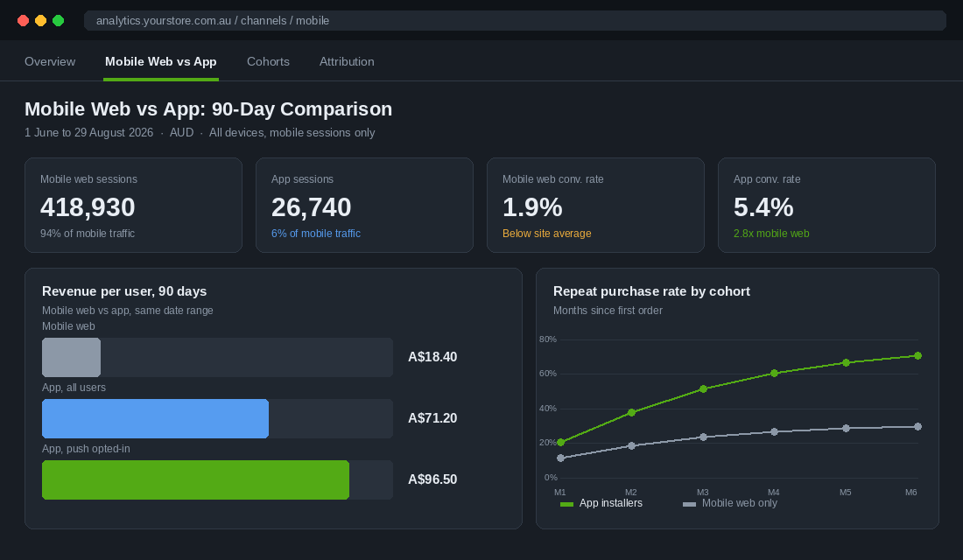The image size is (963, 560).
Task: Click the 'Below site average' warning text
Action: [546, 234]
